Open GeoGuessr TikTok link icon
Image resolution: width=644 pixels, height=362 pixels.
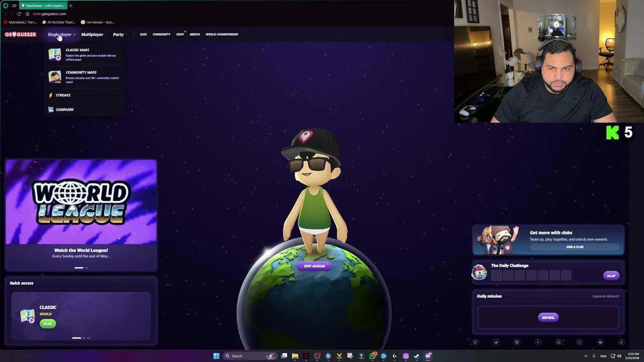click(x=621, y=342)
